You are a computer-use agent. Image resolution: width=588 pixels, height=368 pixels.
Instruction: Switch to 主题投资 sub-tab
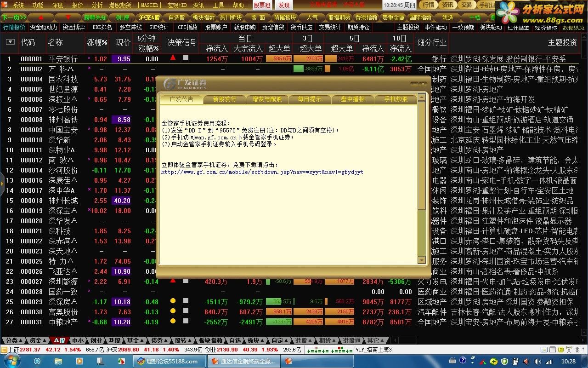click(x=408, y=27)
